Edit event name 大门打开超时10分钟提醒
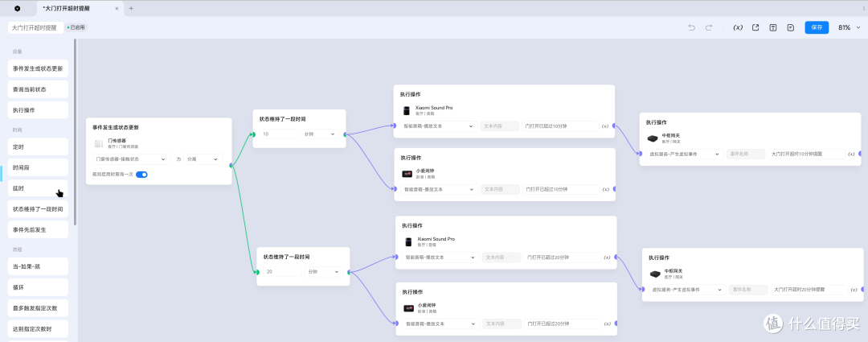 click(807, 154)
